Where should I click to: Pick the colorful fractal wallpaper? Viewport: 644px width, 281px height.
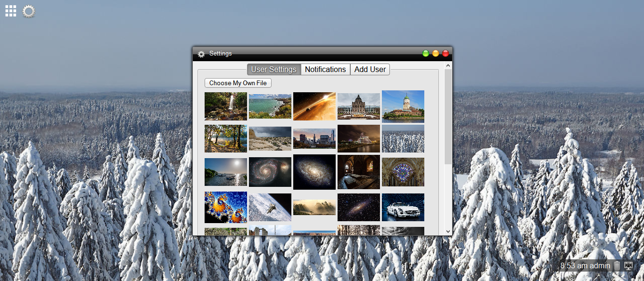click(x=225, y=207)
